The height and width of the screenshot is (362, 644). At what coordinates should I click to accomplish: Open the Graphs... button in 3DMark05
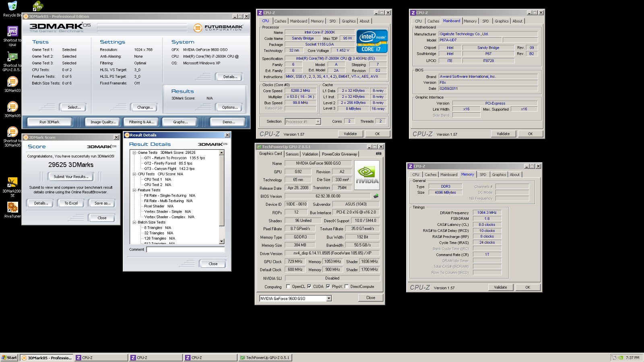pos(180,122)
